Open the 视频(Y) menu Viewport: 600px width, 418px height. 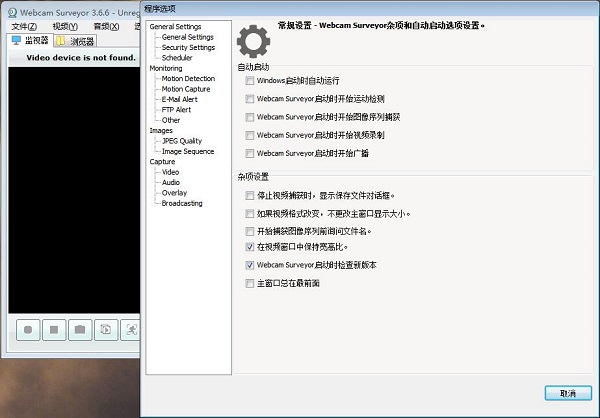point(65,26)
